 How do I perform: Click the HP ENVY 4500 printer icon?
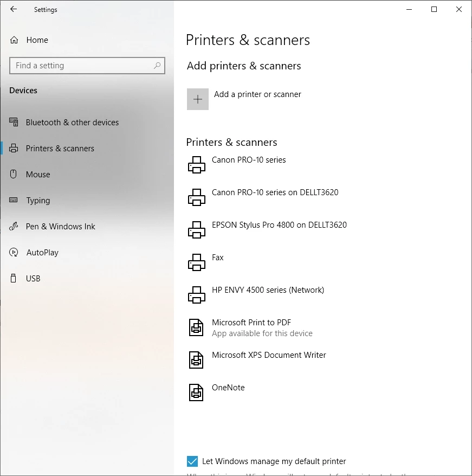point(197,295)
